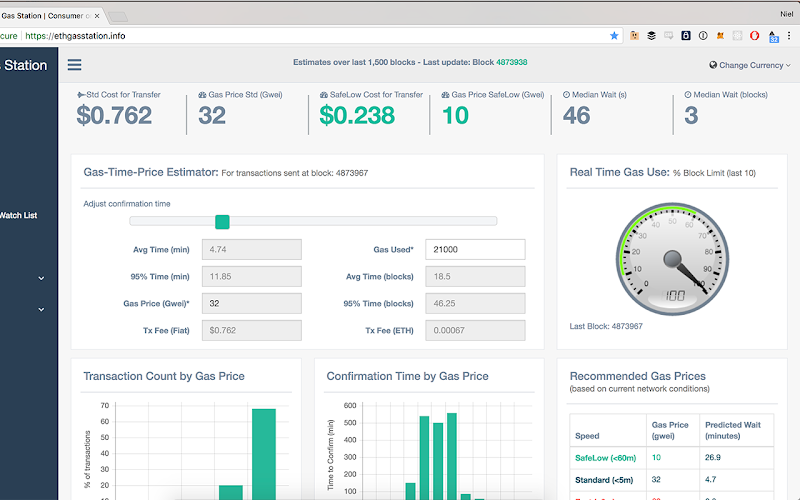
Task: Select the Gas Station browser tab
Action: [50, 16]
